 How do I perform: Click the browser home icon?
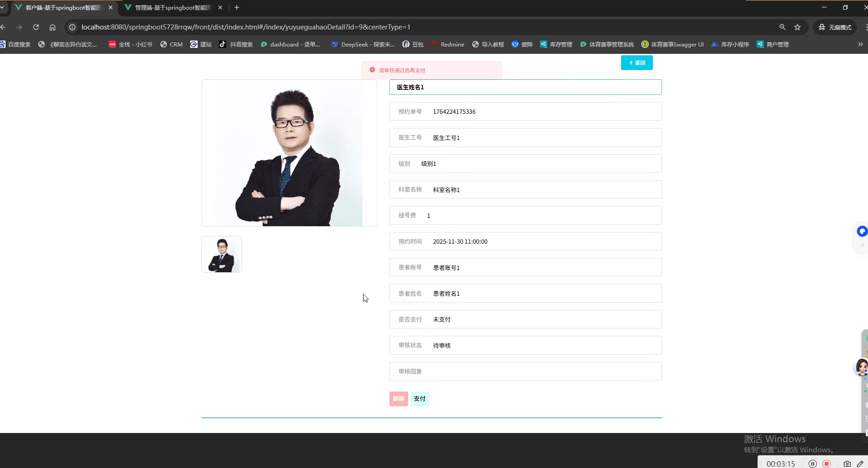tap(53, 27)
